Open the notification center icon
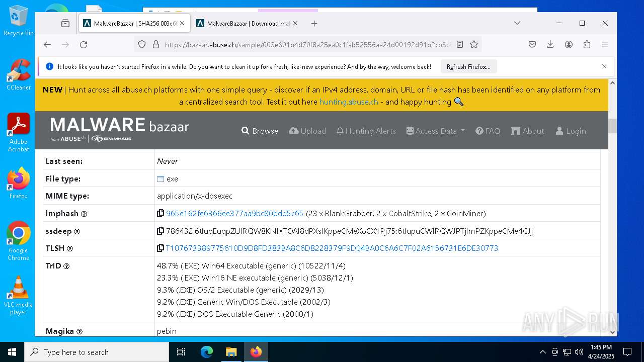 click(627, 352)
